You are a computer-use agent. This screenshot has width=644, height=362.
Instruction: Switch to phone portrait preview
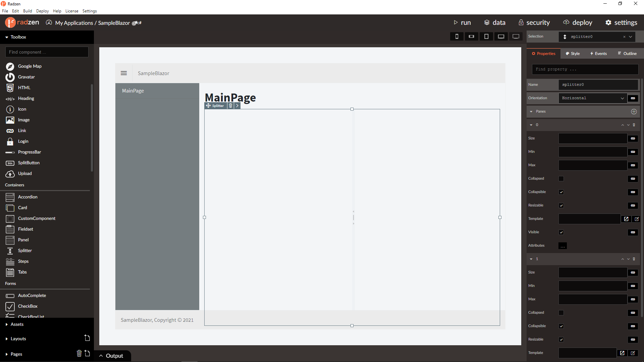[x=457, y=37]
